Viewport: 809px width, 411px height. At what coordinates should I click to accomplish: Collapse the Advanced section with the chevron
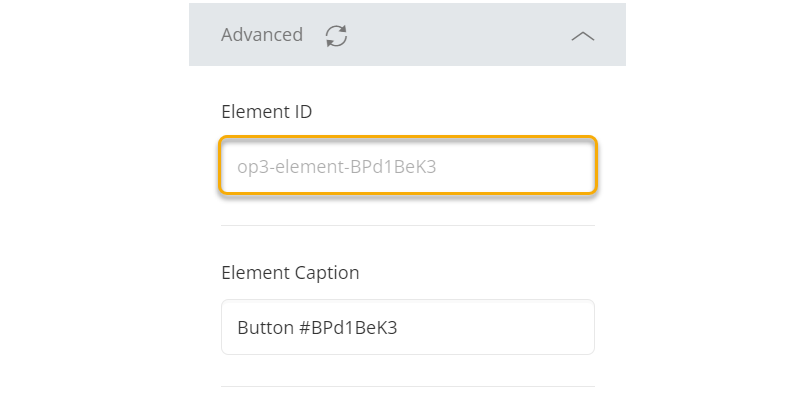(x=582, y=36)
